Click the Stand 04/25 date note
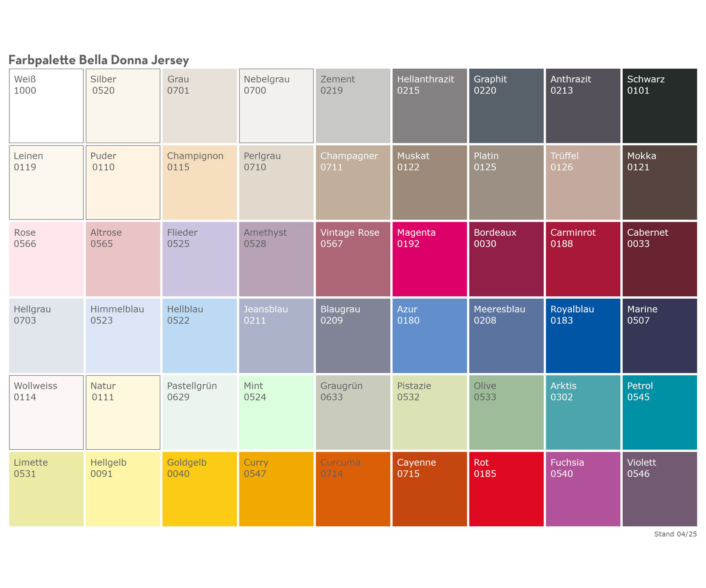 pyautogui.click(x=675, y=534)
